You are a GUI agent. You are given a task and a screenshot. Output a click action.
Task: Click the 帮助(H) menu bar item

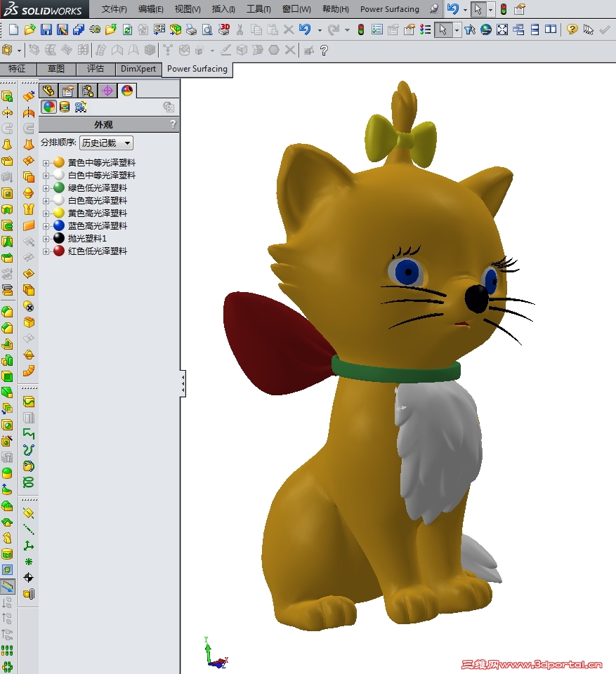coord(334,9)
